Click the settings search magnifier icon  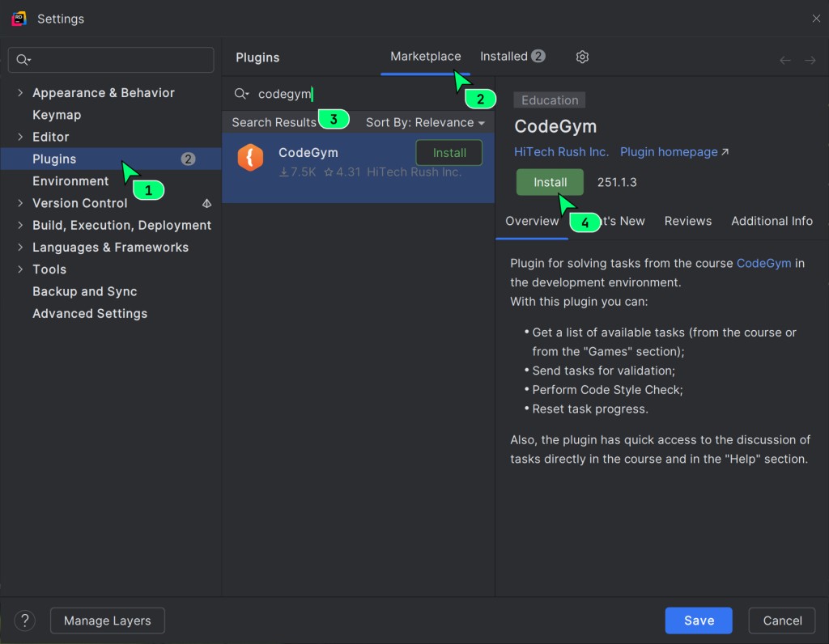click(x=23, y=60)
